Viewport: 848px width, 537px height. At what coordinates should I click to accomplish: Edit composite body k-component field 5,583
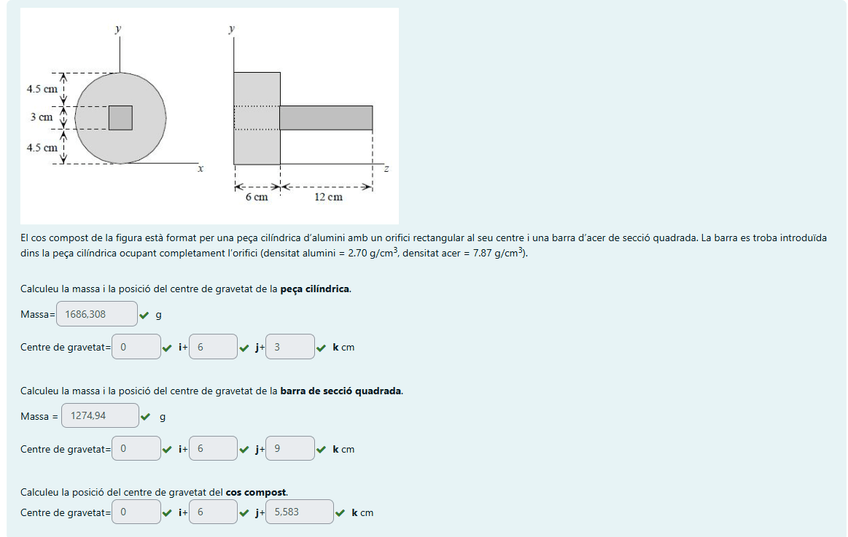299,513
